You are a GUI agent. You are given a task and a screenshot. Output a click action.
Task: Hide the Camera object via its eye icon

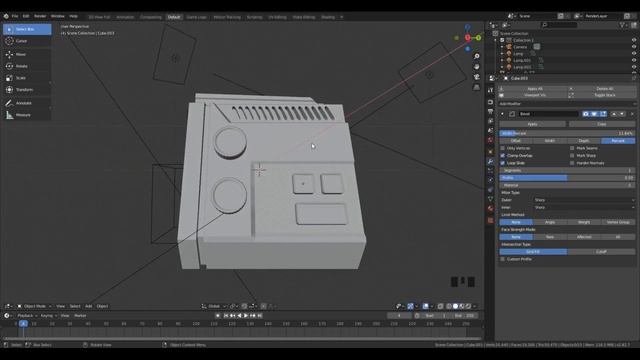[x=634, y=47]
